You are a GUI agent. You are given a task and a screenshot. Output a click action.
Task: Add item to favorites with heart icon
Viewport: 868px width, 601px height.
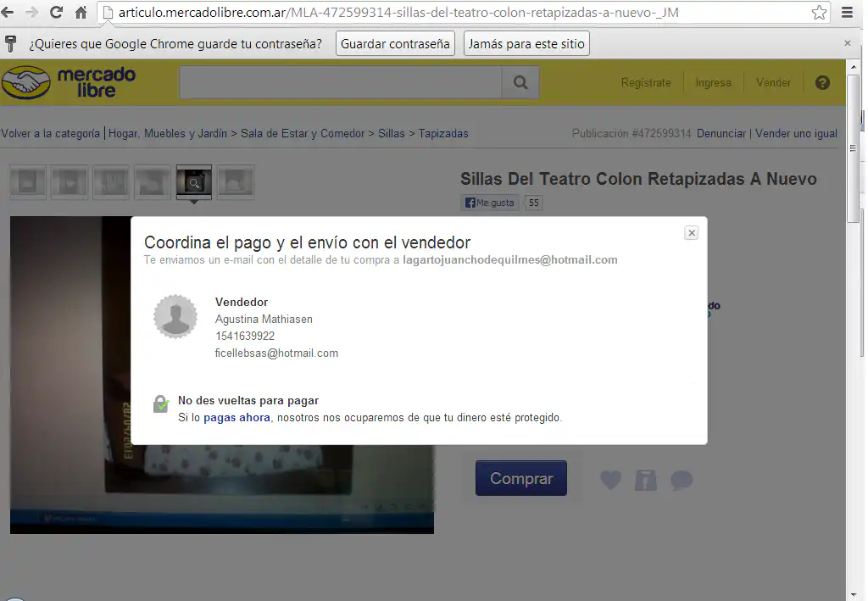610,481
